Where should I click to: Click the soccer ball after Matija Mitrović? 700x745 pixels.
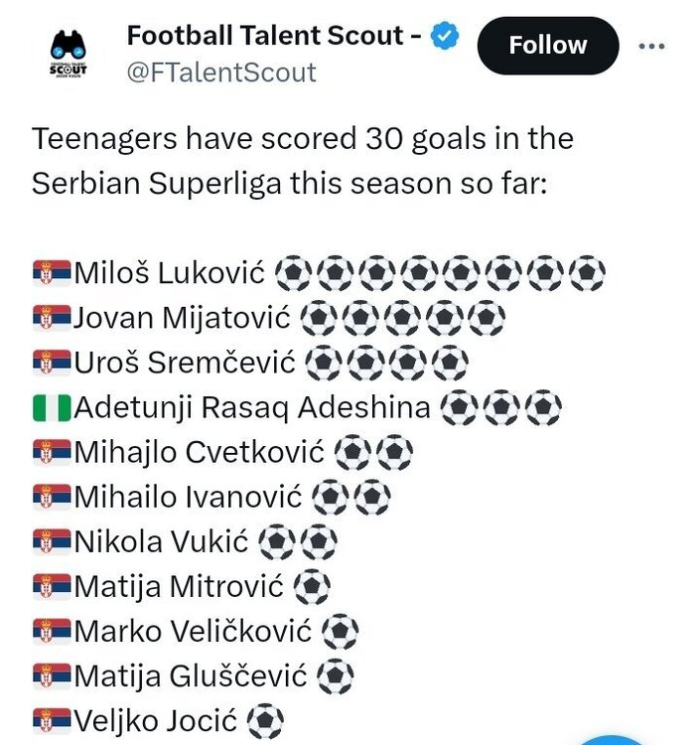coord(312,586)
